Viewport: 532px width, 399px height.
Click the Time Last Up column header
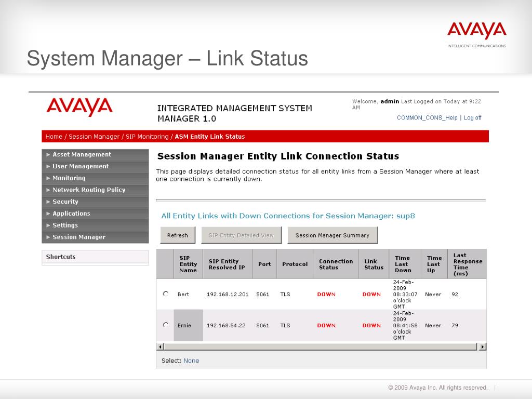click(434, 264)
